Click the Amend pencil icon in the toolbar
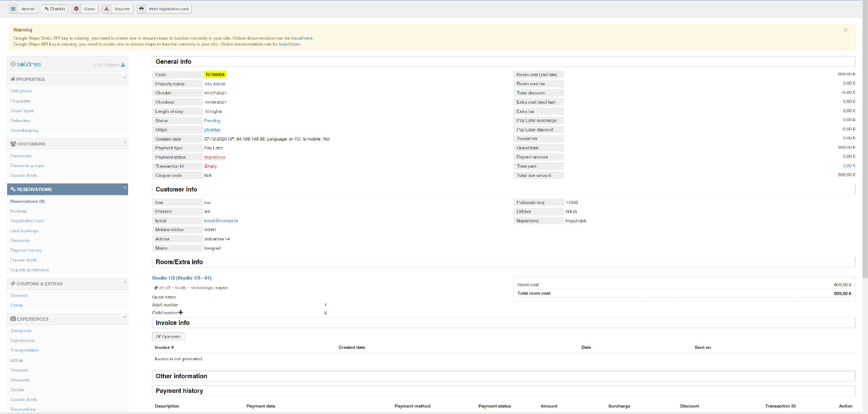The height and width of the screenshot is (414, 868). [14, 9]
